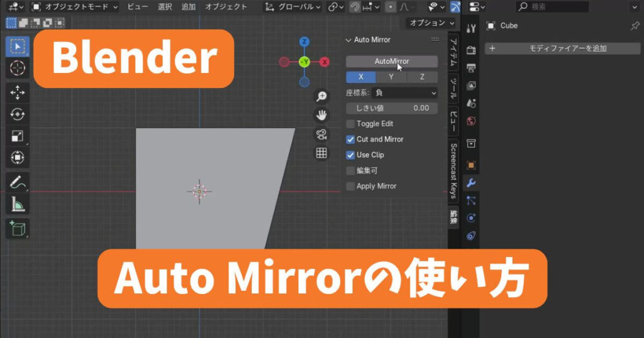Toggle the X mirror axis button
644x338 pixels.
360,77
